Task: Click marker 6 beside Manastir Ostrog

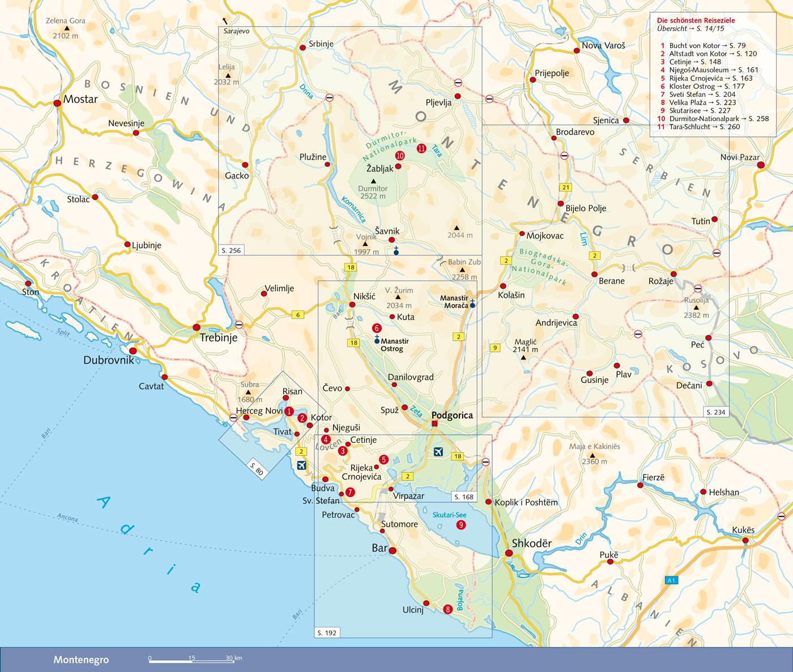Action: [377, 328]
